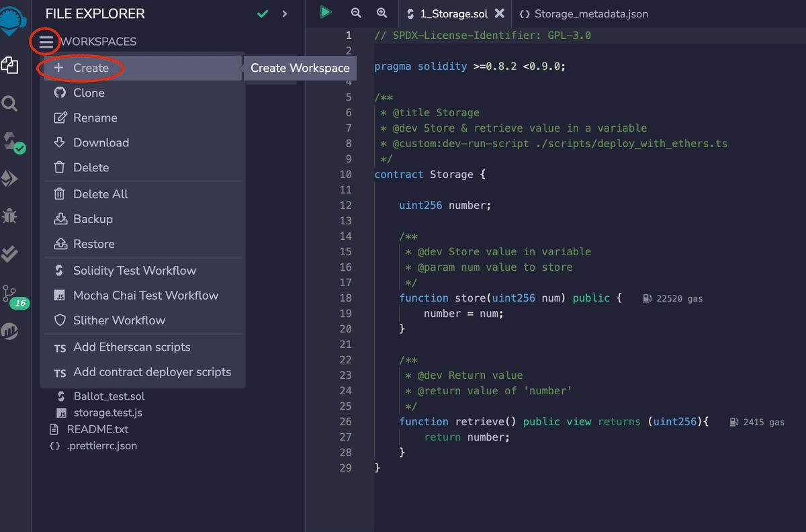Run the script with the green play button
This screenshot has height=532, width=806.
[326, 13]
